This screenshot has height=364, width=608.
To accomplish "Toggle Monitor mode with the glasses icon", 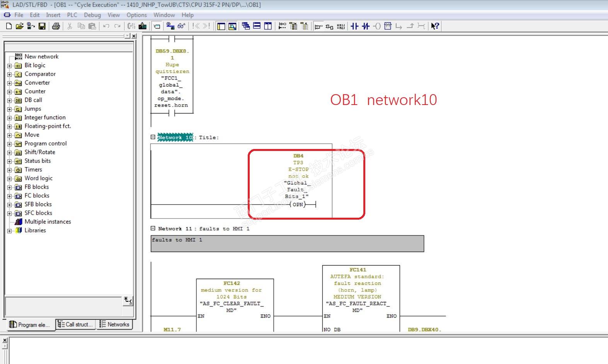I will point(181,26).
